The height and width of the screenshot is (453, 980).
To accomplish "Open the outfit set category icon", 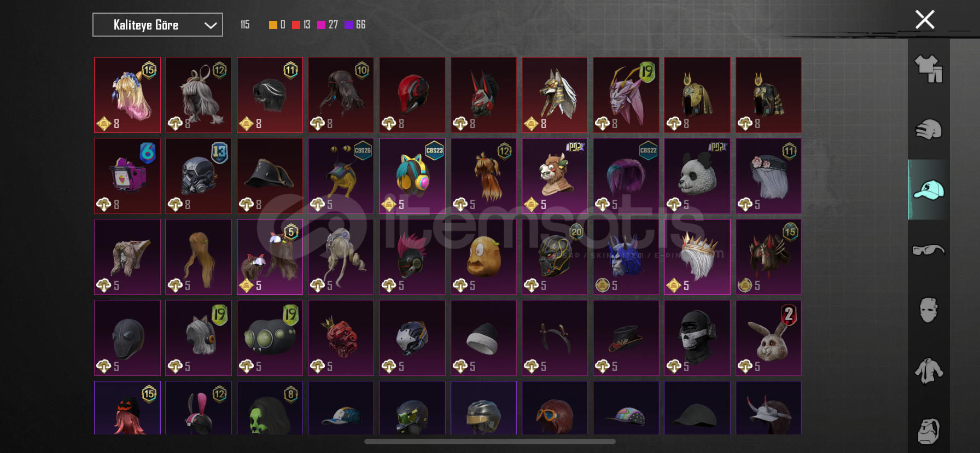I will tap(929, 69).
